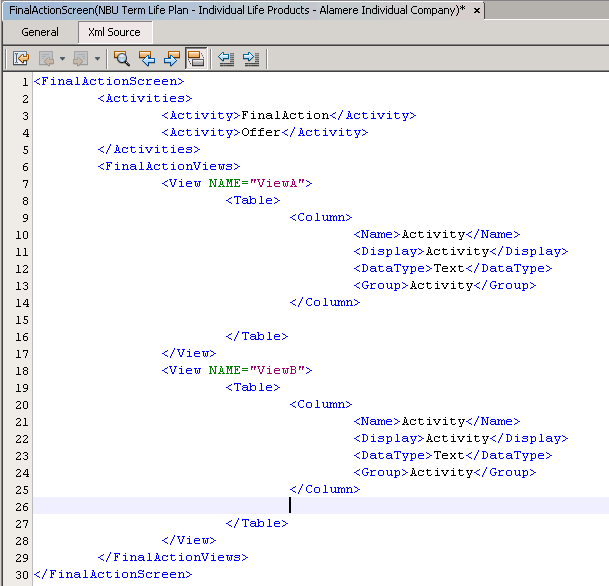The height and width of the screenshot is (586, 609).
Task: Click the NAME attribute on line 7
Action: 224,183
